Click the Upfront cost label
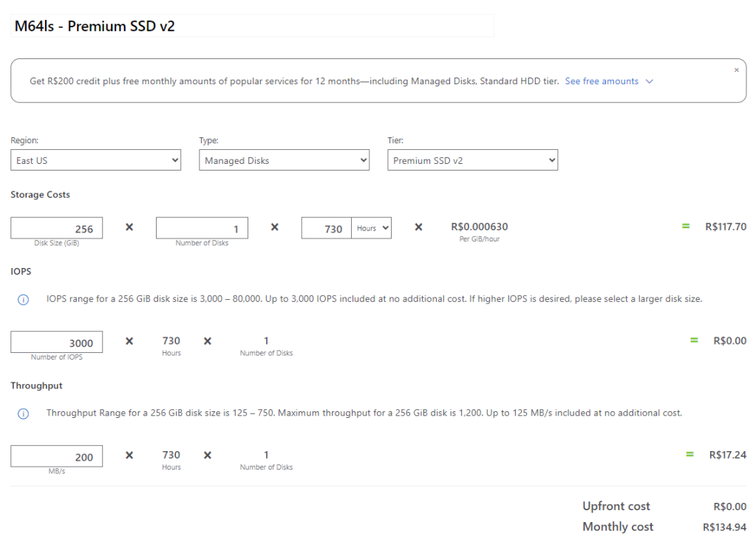Viewport: 756px width, 542px height. pyautogui.click(x=616, y=506)
